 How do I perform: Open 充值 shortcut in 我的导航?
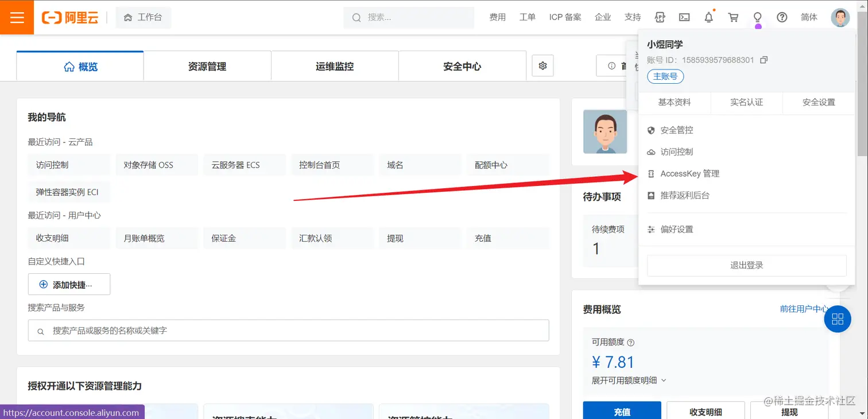click(x=508, y=238)
